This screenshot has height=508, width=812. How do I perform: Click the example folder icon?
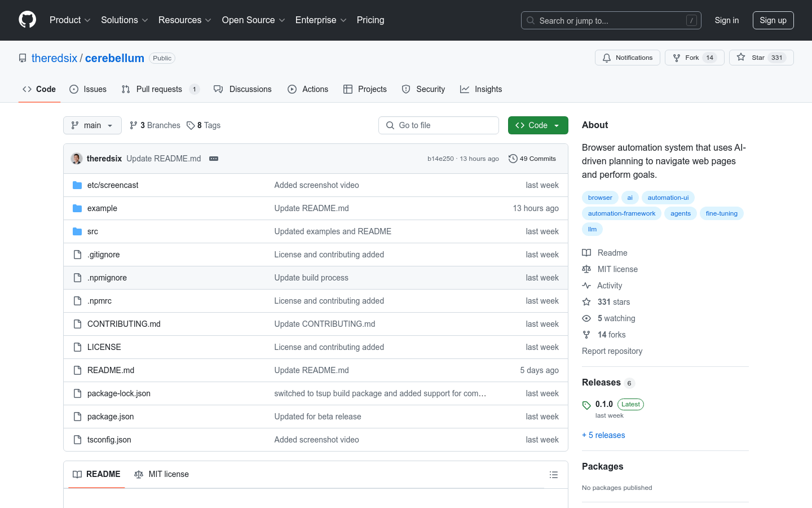coord(77,208)
